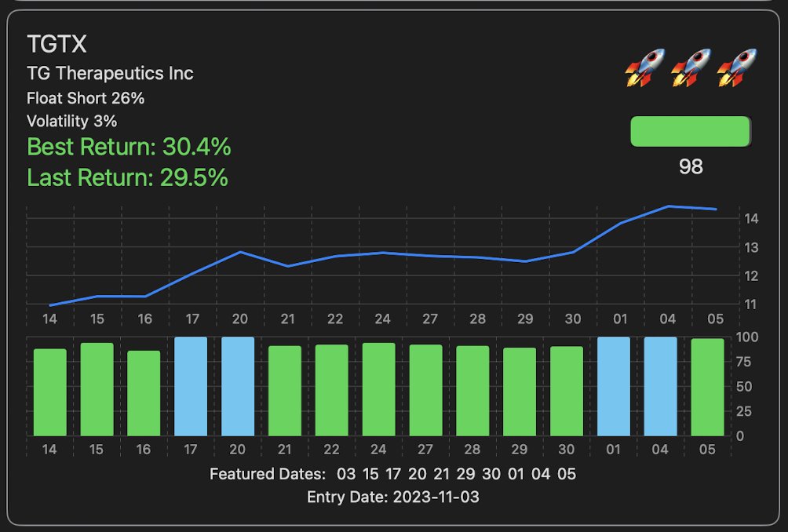Screen dimensions: 788x532
Task: Click the last rocket icon on the right
Action: pyautogui.click(x=737, y=67)
